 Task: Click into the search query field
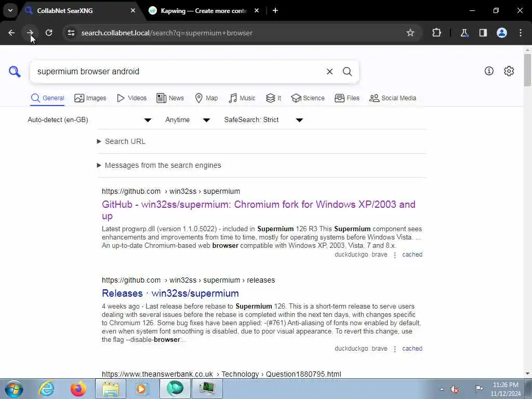[x=177, y=72]
